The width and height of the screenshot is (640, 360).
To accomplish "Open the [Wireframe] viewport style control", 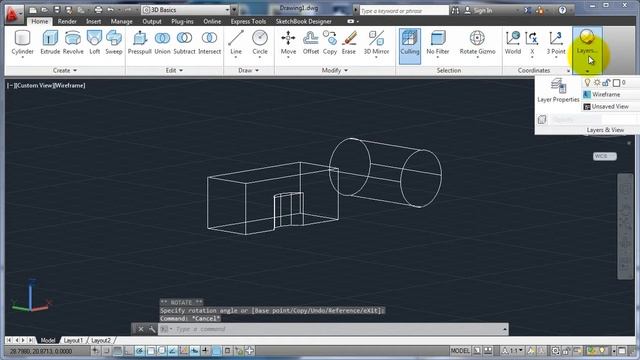I will (69, 85).
